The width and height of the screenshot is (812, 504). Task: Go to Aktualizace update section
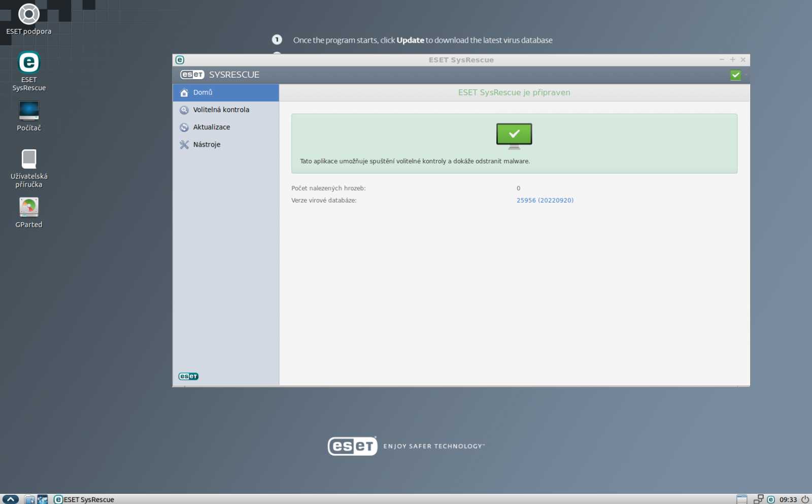(225, 127)
